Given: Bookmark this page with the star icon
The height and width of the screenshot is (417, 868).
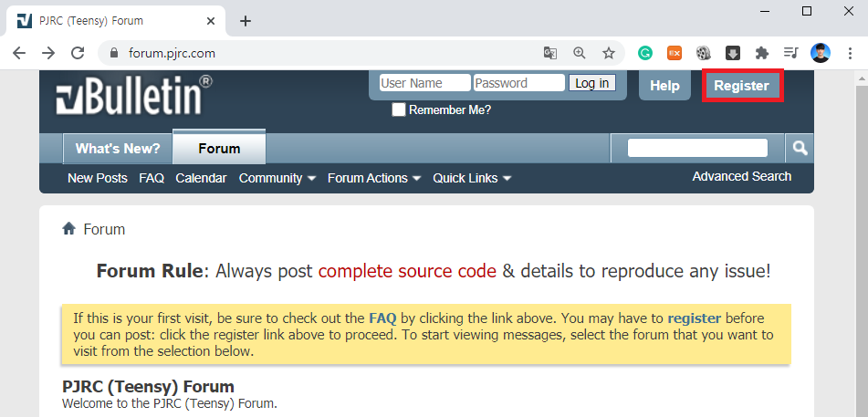Looking at the screenshot, I should click(609, 53).
